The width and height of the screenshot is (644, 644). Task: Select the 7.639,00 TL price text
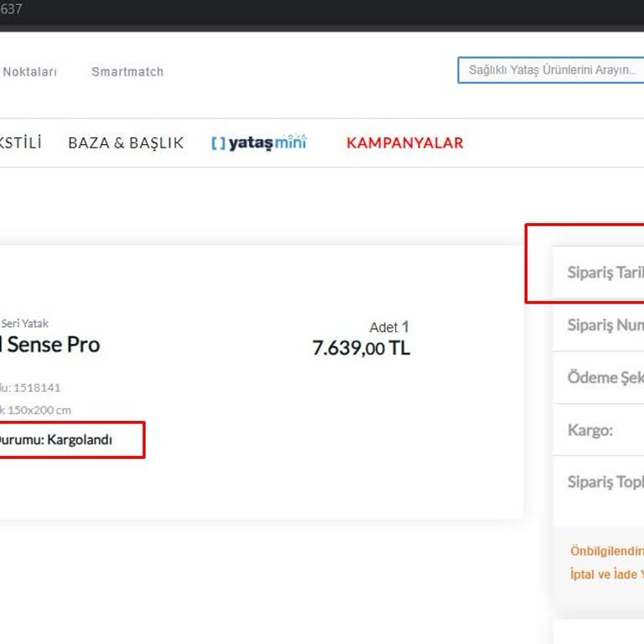[x=361, y=348]
